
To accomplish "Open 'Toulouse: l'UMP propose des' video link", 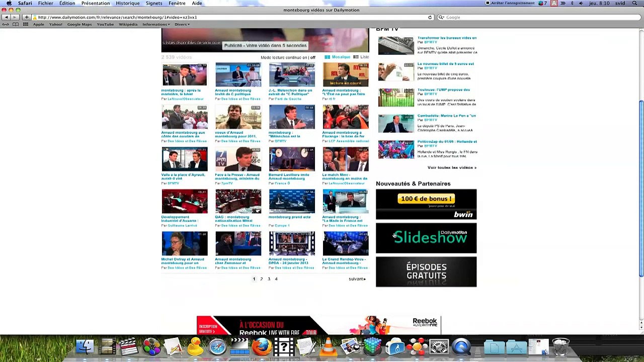I will pyautogui.click(x=443, y=89).
